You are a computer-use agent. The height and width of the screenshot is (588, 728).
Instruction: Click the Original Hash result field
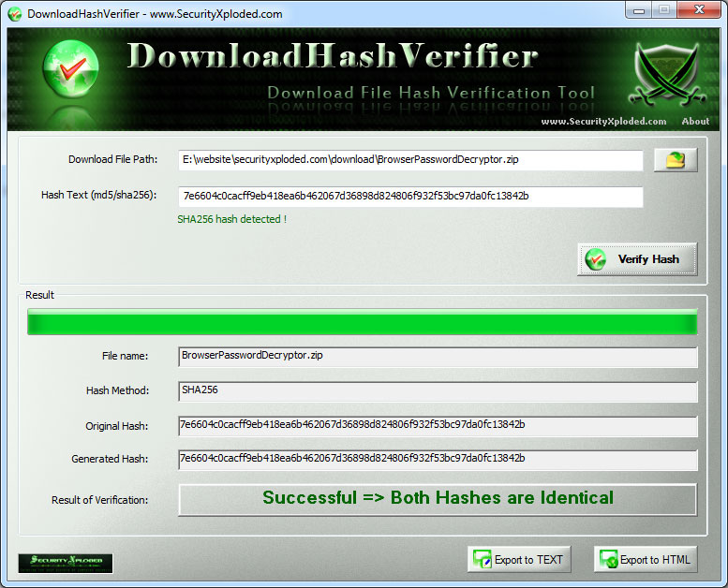438,426
